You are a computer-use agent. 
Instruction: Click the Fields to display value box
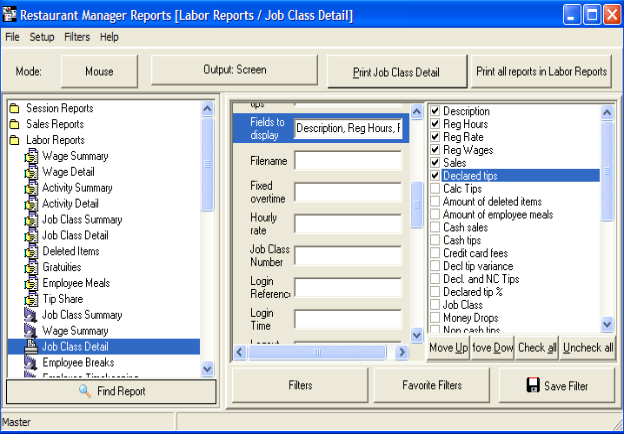(x=348, y=128)
